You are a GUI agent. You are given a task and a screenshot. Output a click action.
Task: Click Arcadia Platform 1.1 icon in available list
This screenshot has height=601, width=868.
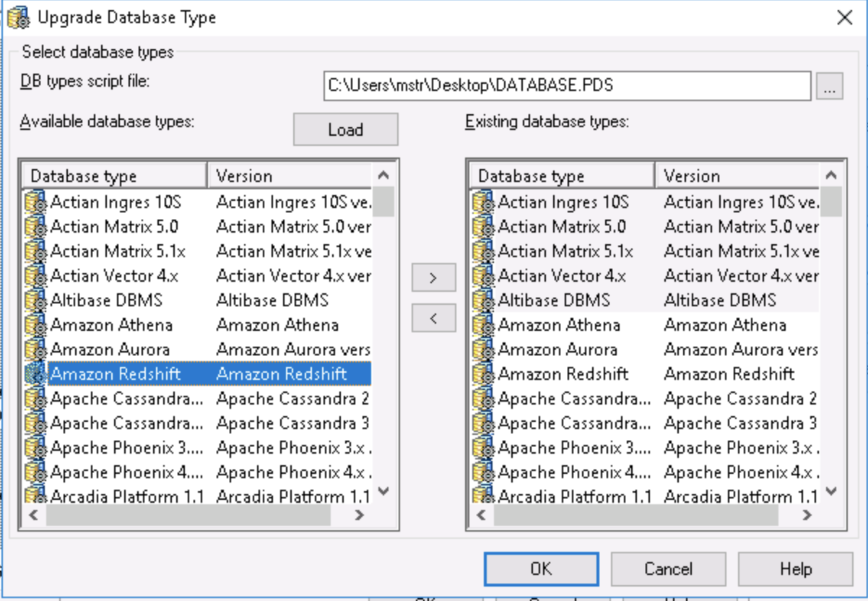click(x=36, y=496)
